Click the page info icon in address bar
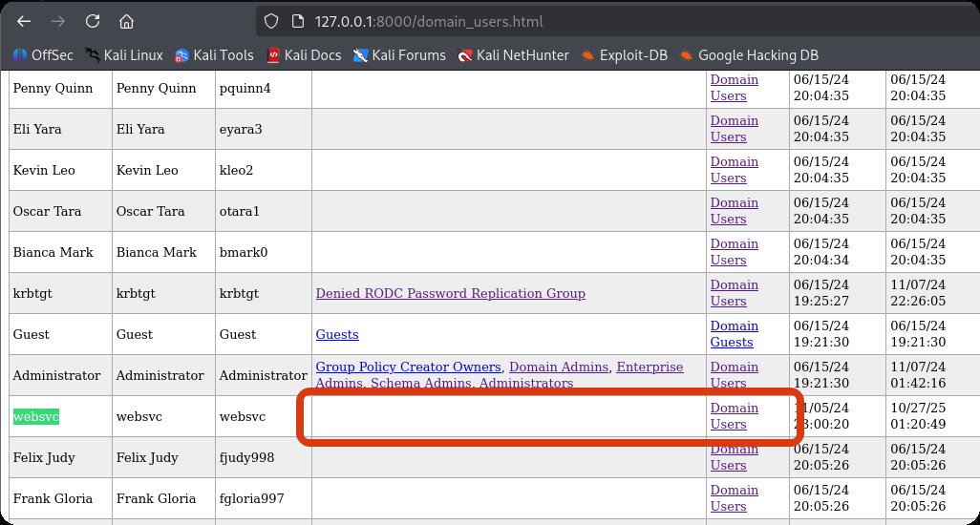 point(296,21)
